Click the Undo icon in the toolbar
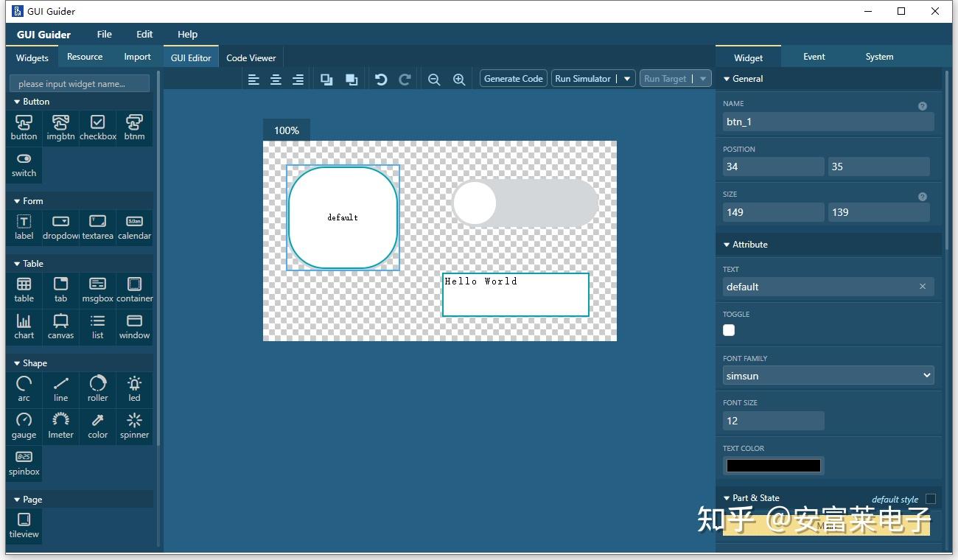The height and width of the screenshot is (560, 958). 381,79
